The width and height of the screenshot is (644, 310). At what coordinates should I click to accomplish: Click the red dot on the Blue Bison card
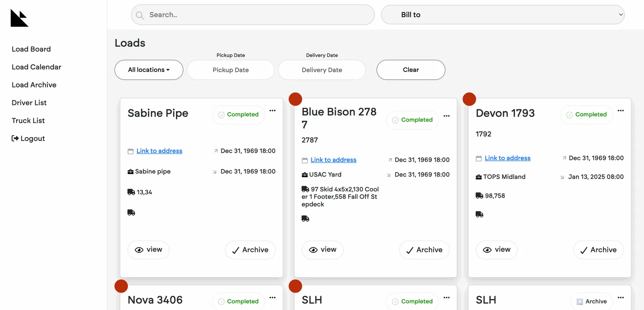(x=295, y=99)
